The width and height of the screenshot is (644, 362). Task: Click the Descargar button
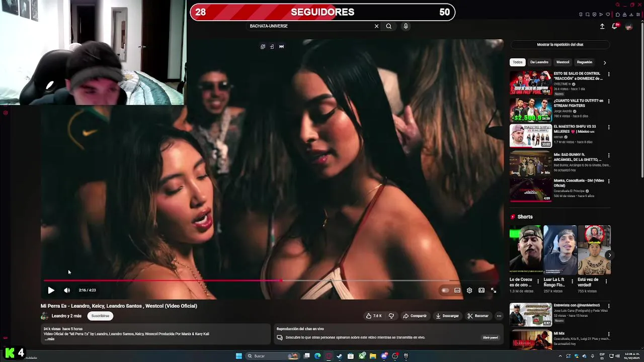click(x=447, y=316)
